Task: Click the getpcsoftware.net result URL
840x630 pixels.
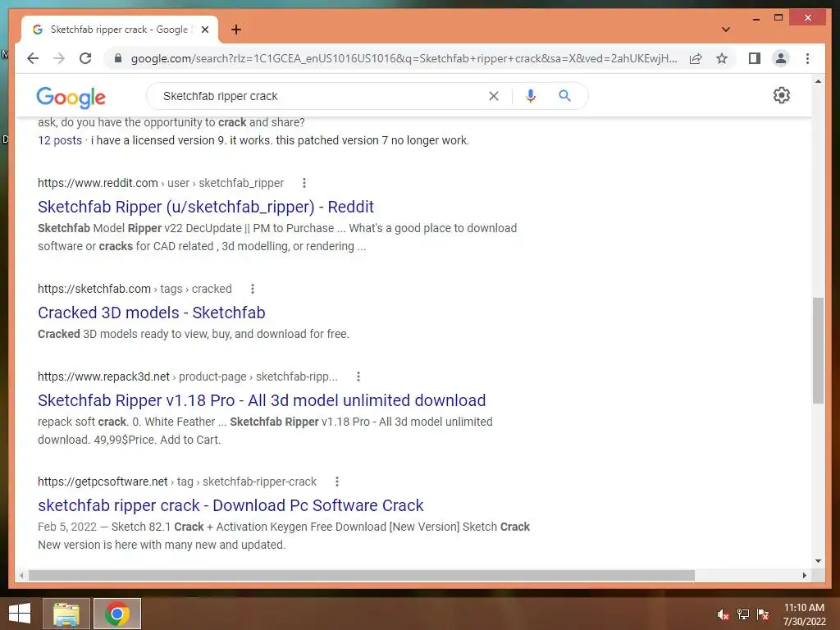Action: coord(177,482)
